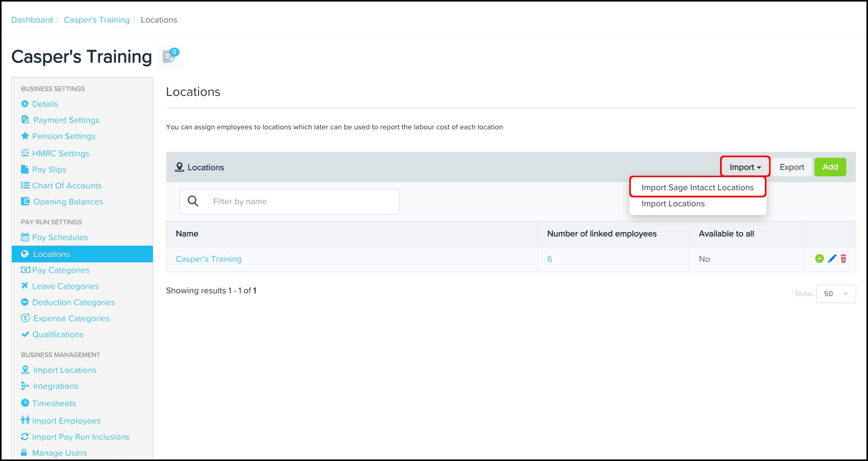Click the gear icon next to Details

coord(25,104)
